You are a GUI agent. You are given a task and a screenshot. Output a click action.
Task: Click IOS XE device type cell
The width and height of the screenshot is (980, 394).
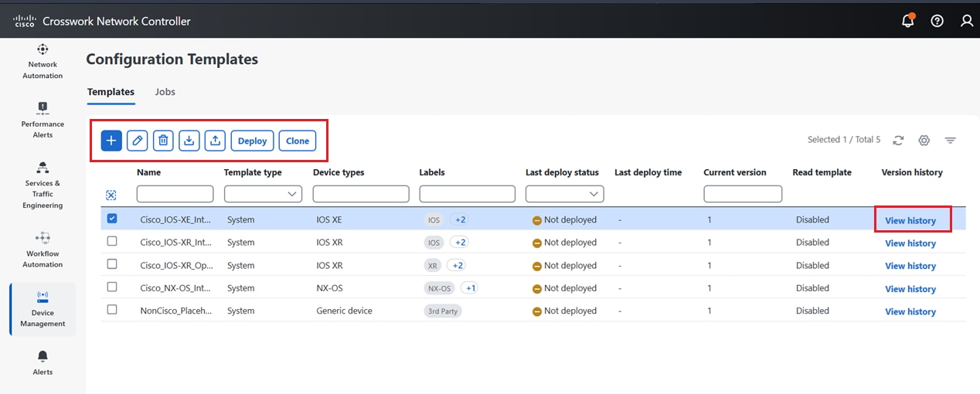point(329,219)
